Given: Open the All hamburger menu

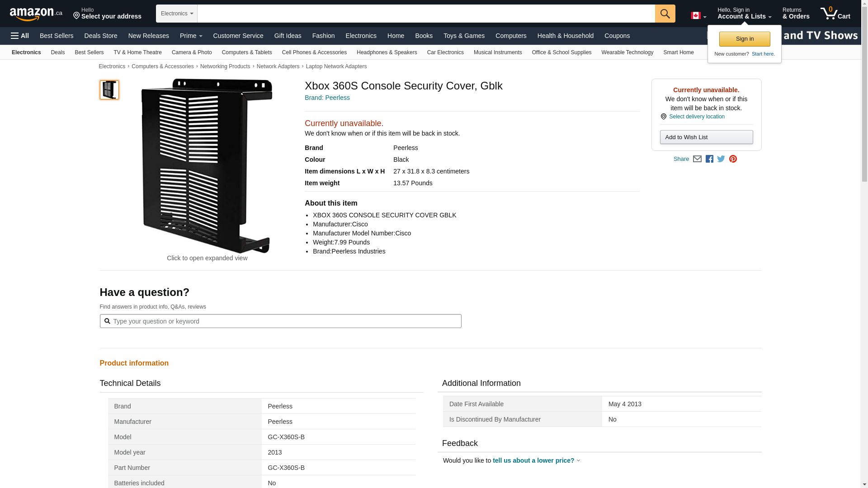Looking at the screenshot, I should click(20, 36).
